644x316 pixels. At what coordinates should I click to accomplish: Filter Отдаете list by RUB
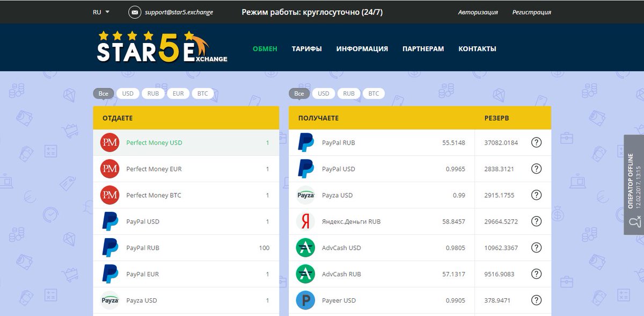click(153, 94)
